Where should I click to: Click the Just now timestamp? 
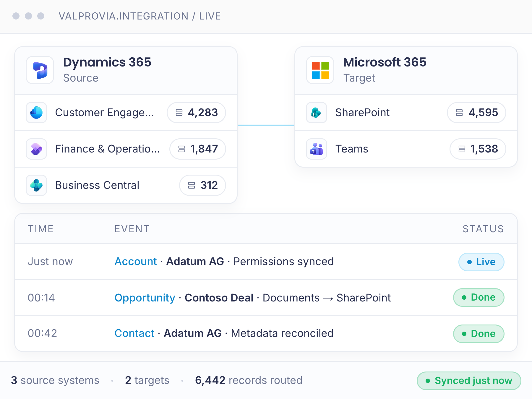point(50,262)
